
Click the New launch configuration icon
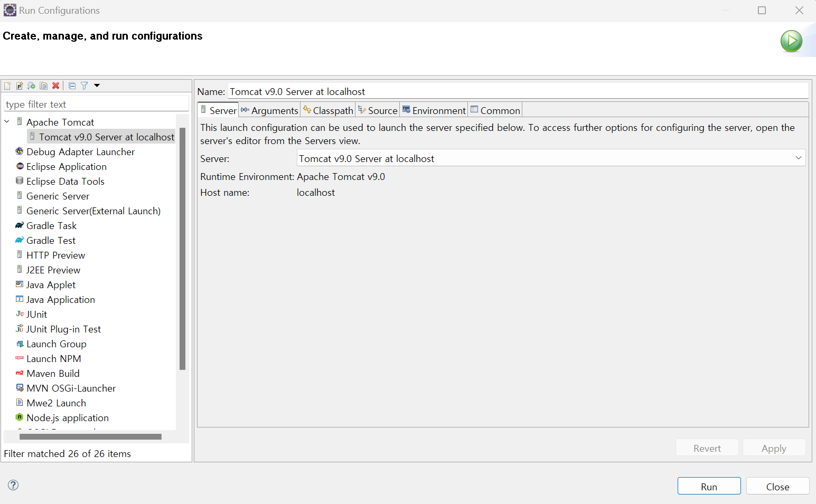[7, 85]
